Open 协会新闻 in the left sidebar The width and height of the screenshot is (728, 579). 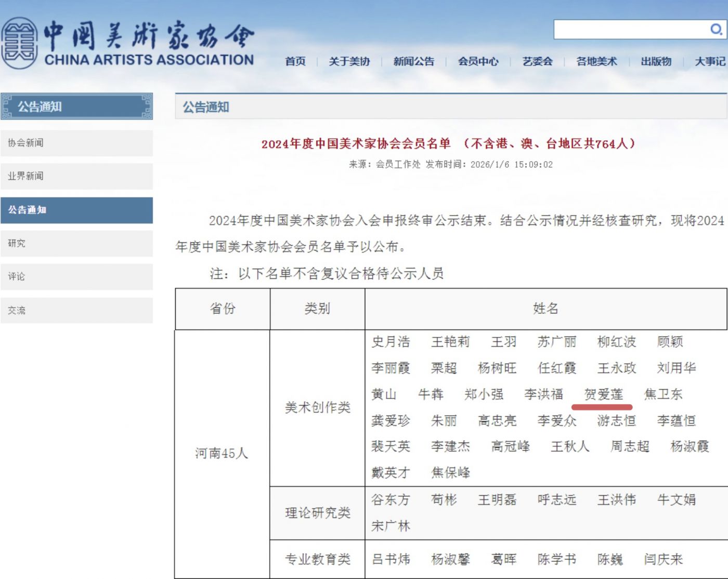[x=76, y=143]
